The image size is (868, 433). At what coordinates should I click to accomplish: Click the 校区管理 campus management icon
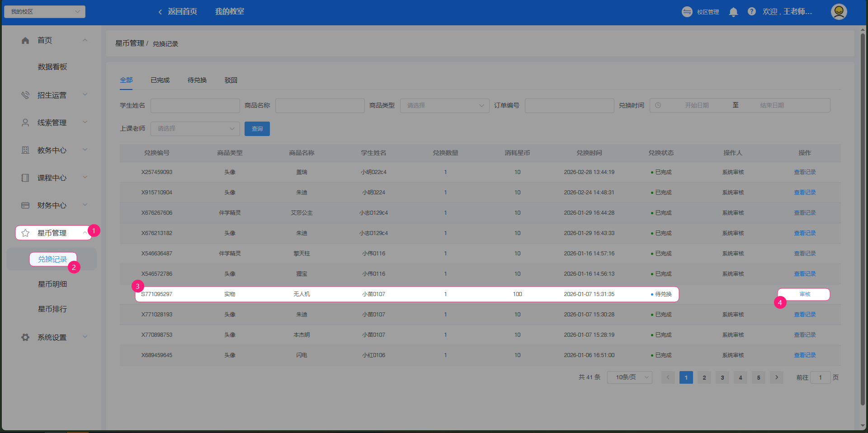(x=687, y=12)
